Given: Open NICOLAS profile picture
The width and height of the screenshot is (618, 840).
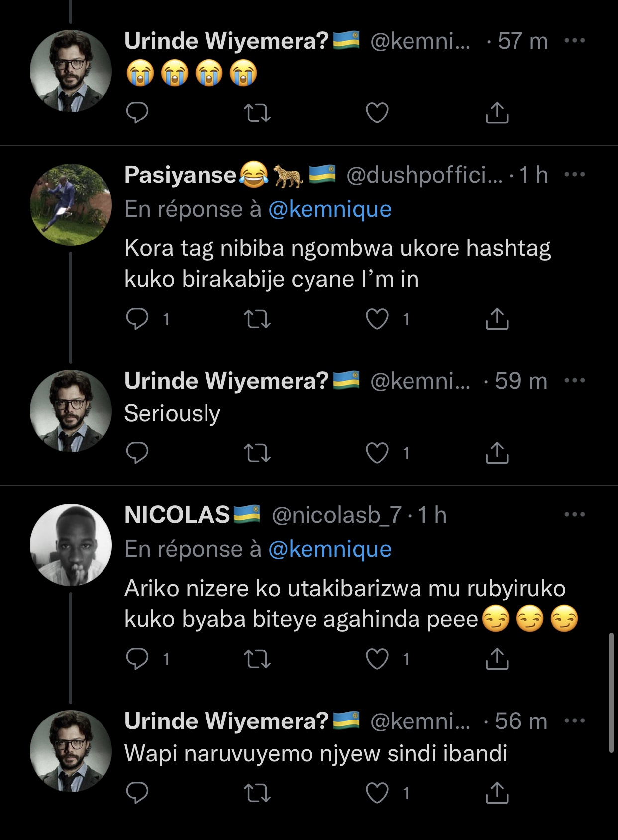Looking at the screenshot, I should tap(71, 545).
